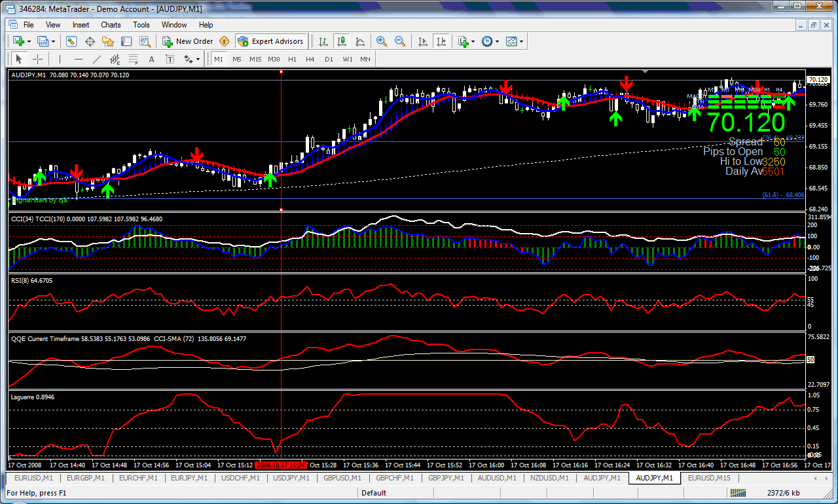The width and height of the screenshot is (838, 504).
Task: Click the Periods clock icon
Action: coord(487,41)
